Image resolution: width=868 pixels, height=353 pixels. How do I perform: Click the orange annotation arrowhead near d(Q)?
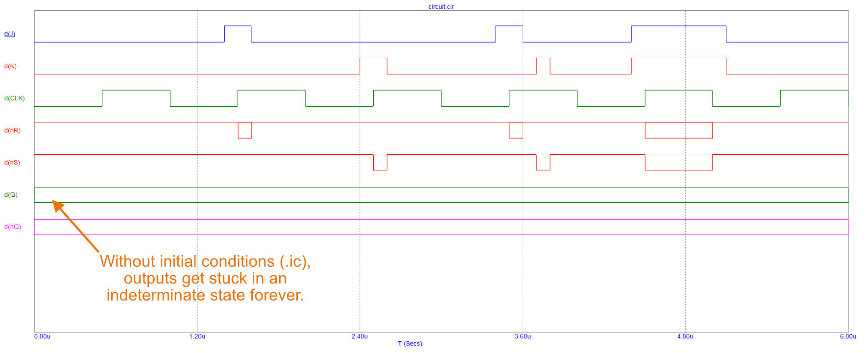pos(57,205)
